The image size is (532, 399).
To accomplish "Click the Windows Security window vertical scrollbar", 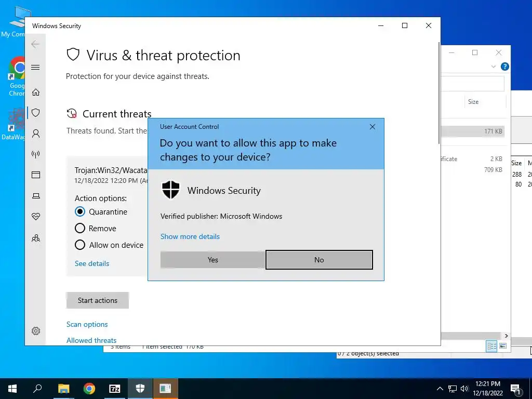I will coord(439,94).
